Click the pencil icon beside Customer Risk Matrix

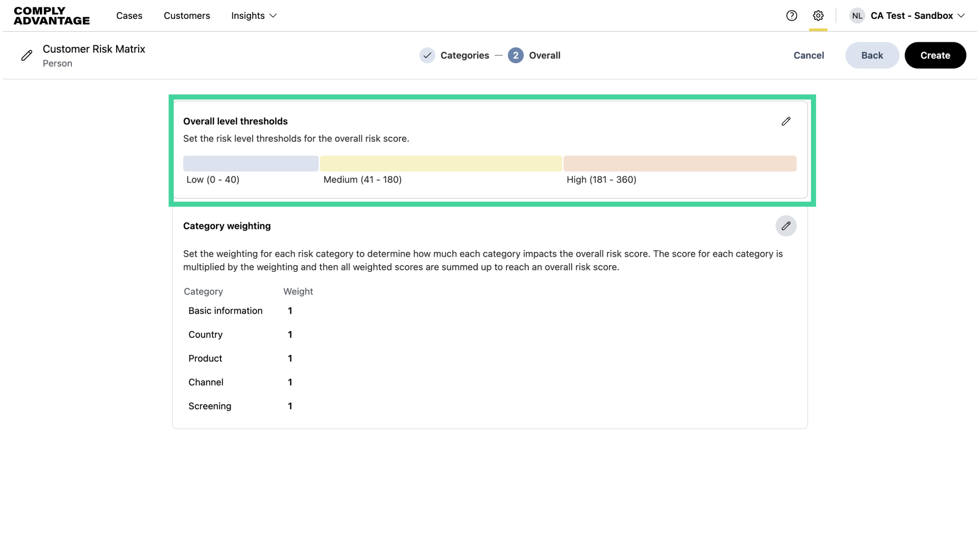pyautogui.click(x=27, y=55)
